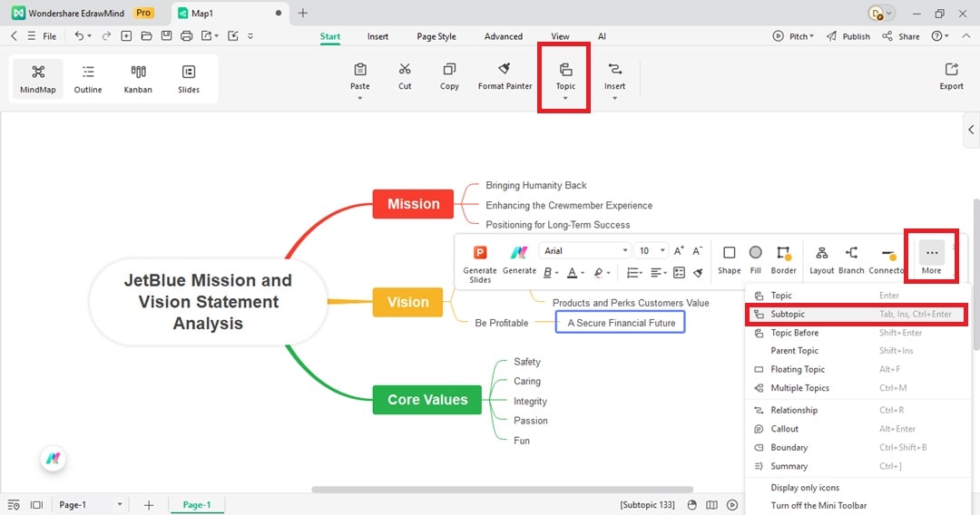Open a file with folder icon
The image size is (980, 515).
pos(146,36)
